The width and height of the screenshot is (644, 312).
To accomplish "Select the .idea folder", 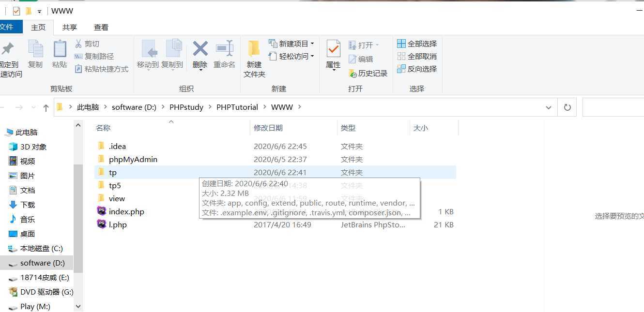I will click(117, 146).
